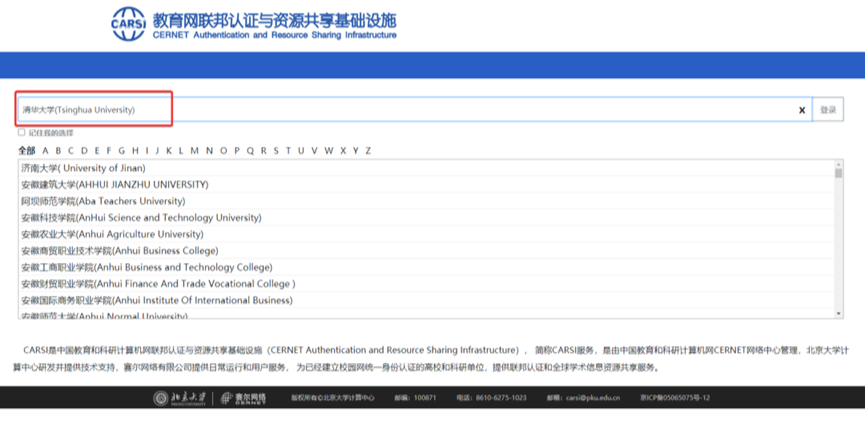Pick Anhui Business College
This screenshot has height=421, width=865.
click(x=426, y=251)
